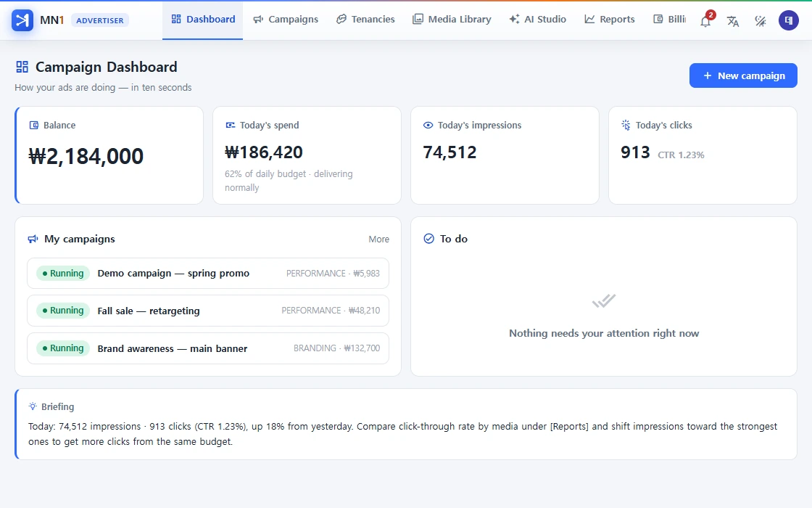Click the 74,512 value in the impressions card
This screenshot has width=812, height=508.
point(449,152)
